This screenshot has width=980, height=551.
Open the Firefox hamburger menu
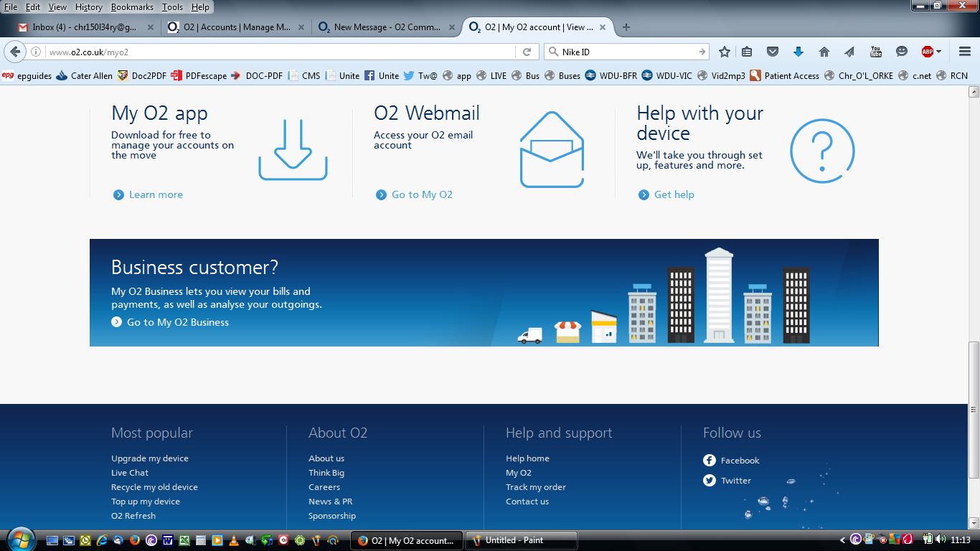[x=963, y=52]
